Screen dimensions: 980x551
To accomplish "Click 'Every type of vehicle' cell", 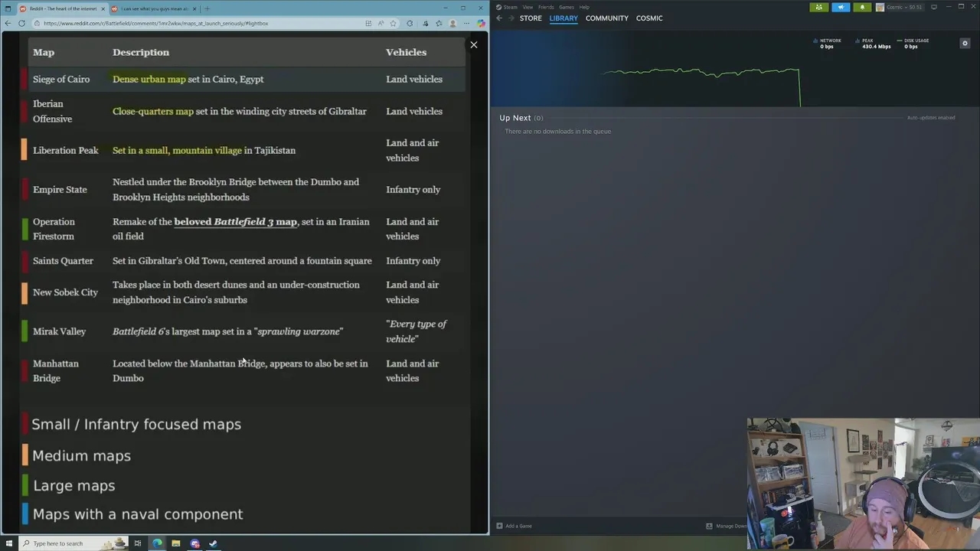I will (x=416, y=331).
